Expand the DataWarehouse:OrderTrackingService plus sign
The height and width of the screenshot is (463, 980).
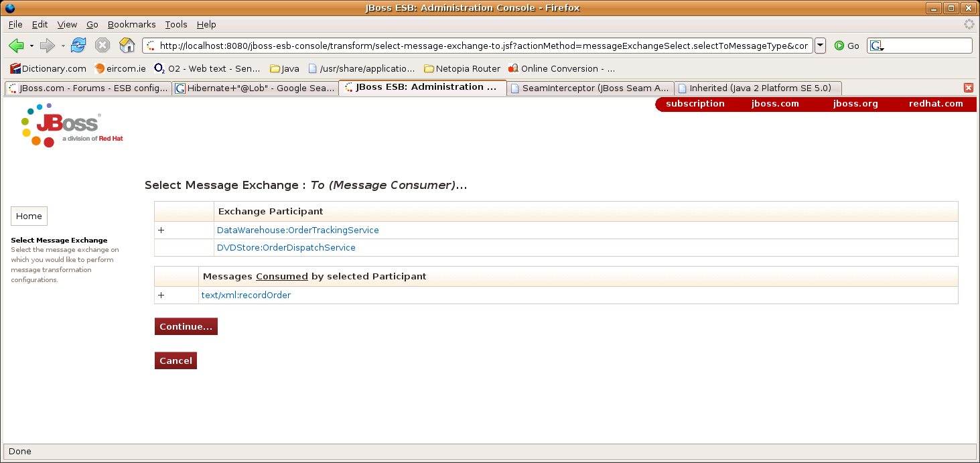point(161,230)
